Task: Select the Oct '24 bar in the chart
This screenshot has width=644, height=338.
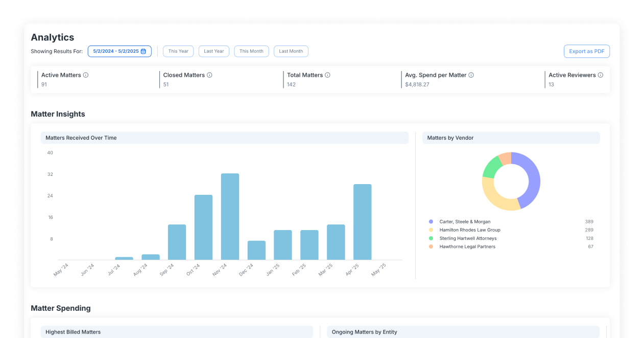Action: 203,228
